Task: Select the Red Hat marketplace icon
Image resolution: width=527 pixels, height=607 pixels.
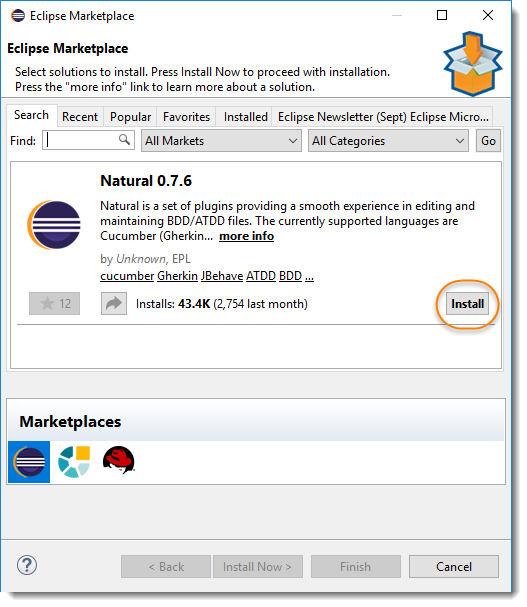Action: 118,460
